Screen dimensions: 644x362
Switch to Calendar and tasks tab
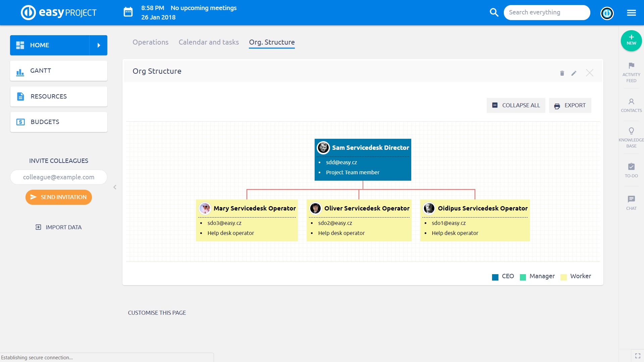pyautogui.click(x=209, y=42)
